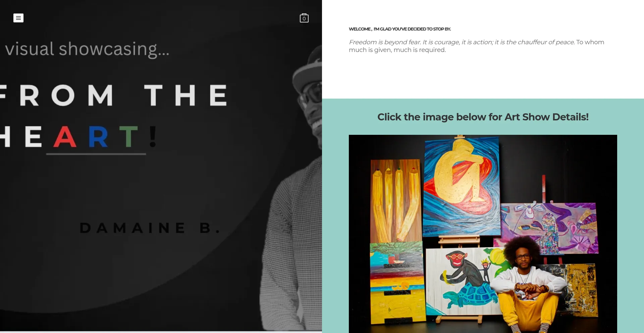The height and width of the screenshot is (333, 644).
Task: Click the yellow pencils painting
Action: coord(396,200)
